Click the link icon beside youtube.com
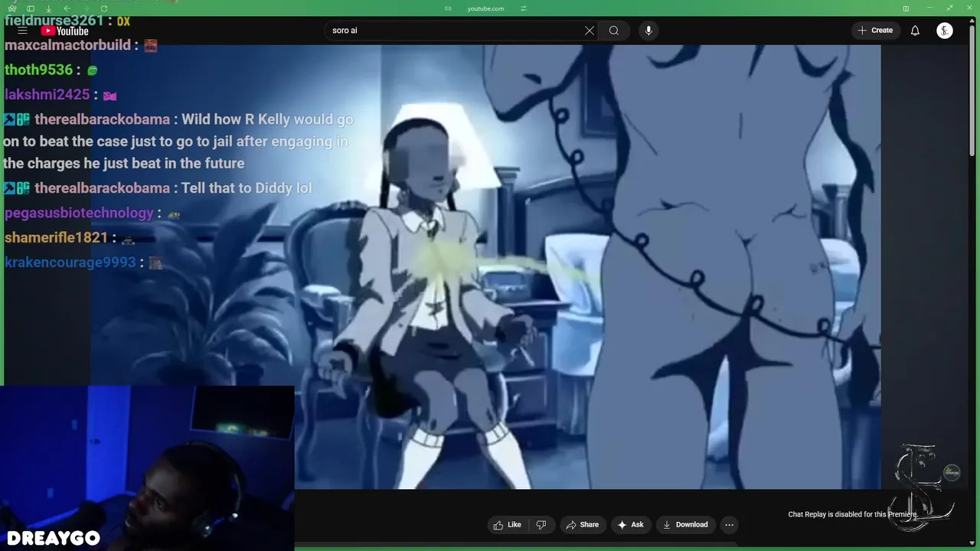The image size is (980, 551). click(448, 8)
